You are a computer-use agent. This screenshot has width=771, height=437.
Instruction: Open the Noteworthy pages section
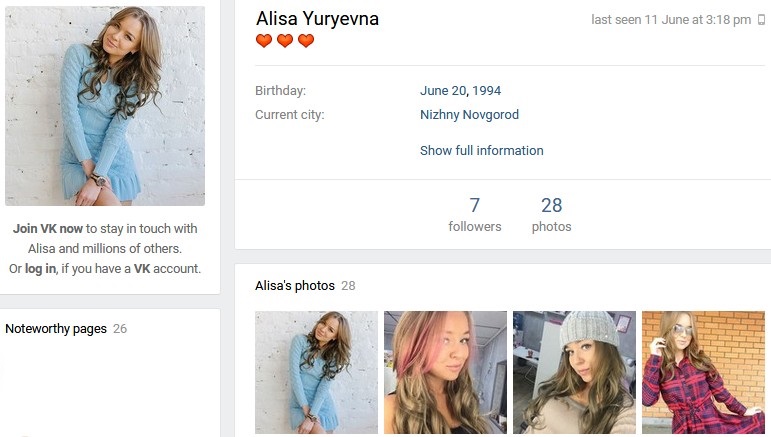pyautogui.click(x=56, y=329)
